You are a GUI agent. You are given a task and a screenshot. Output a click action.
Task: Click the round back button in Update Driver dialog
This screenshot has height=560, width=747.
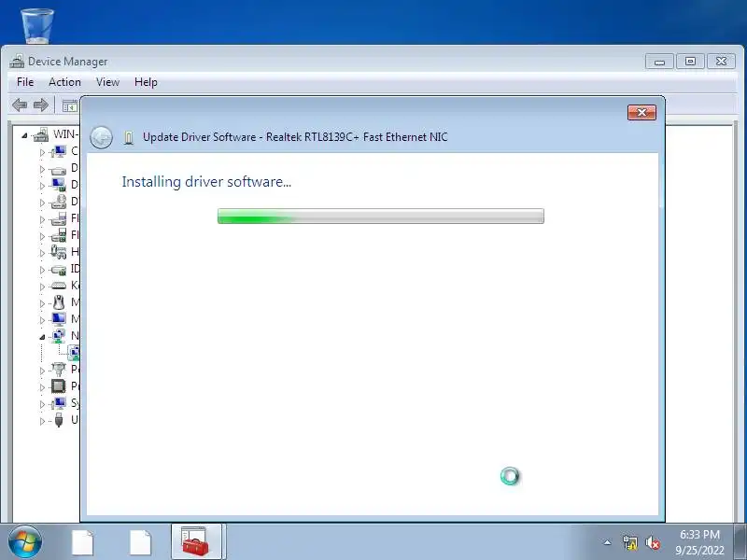pos(101,138)
